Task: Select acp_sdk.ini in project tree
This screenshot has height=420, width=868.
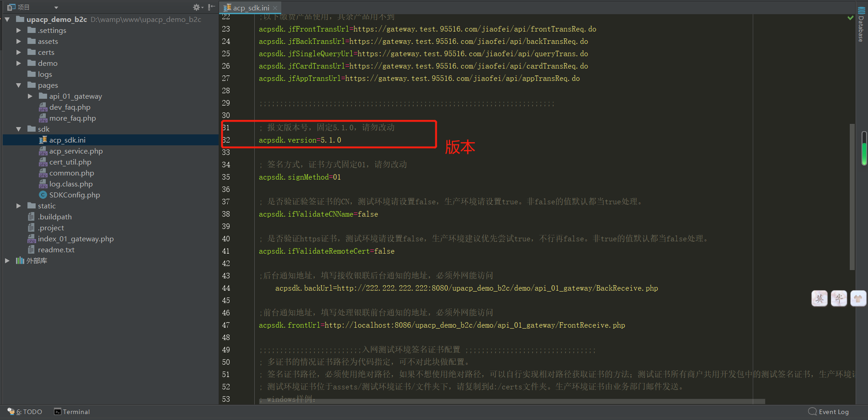Action: click(67, 140)
